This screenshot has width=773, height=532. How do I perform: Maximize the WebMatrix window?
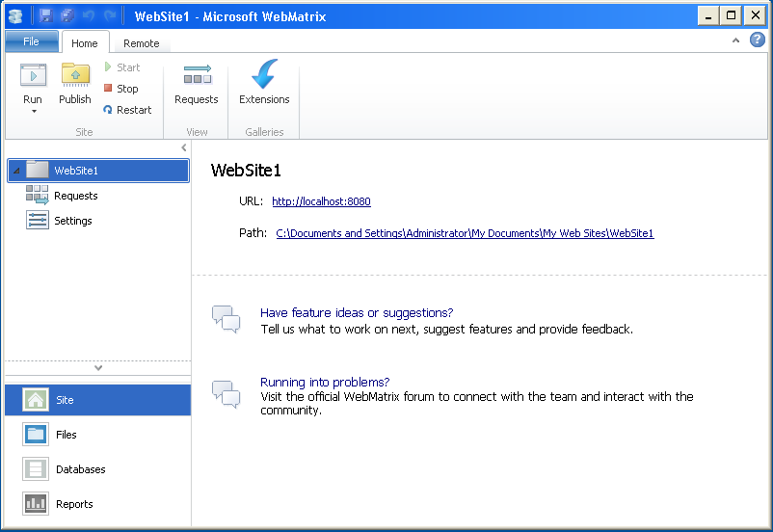coord(731,15)
